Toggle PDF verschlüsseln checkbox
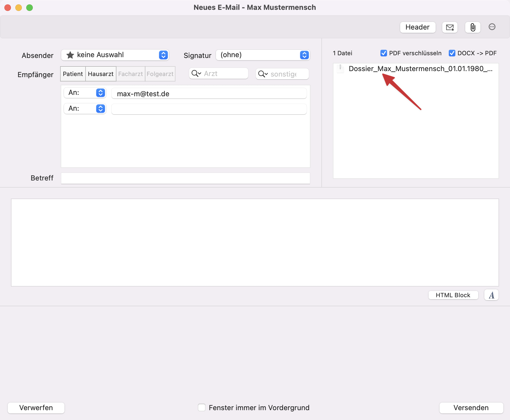510x420 pixels. [384, 53]
